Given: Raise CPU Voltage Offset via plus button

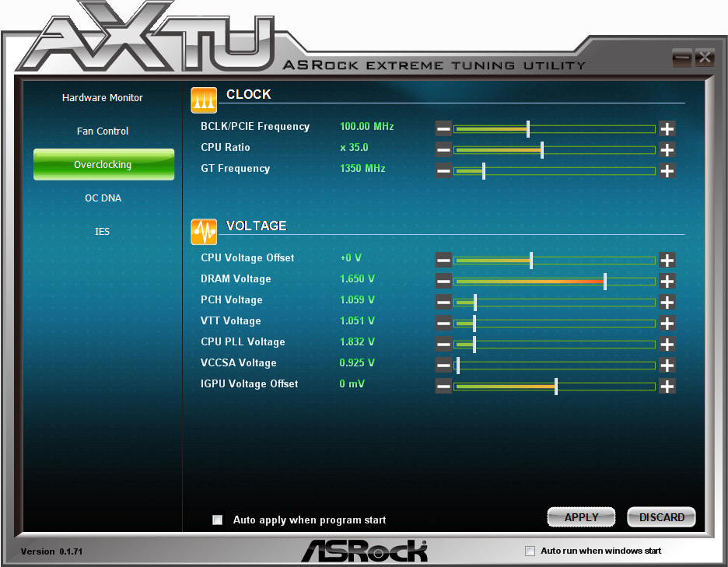Looking at the screenshot, I should pos(667,260).
